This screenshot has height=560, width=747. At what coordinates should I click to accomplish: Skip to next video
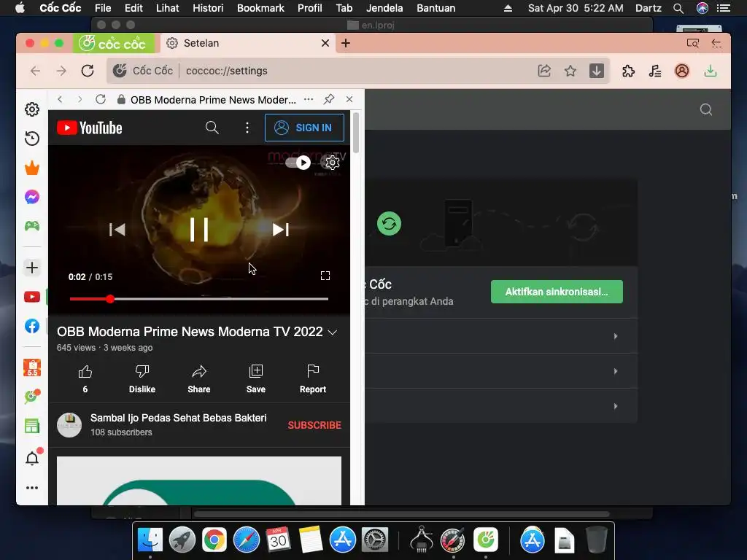point(281,230)
